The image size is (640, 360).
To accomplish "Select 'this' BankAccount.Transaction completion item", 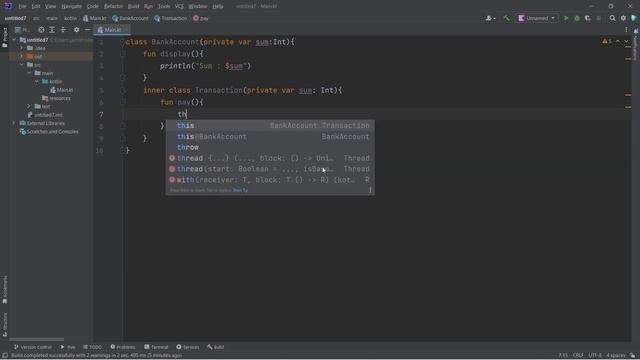I will point(270,126).
